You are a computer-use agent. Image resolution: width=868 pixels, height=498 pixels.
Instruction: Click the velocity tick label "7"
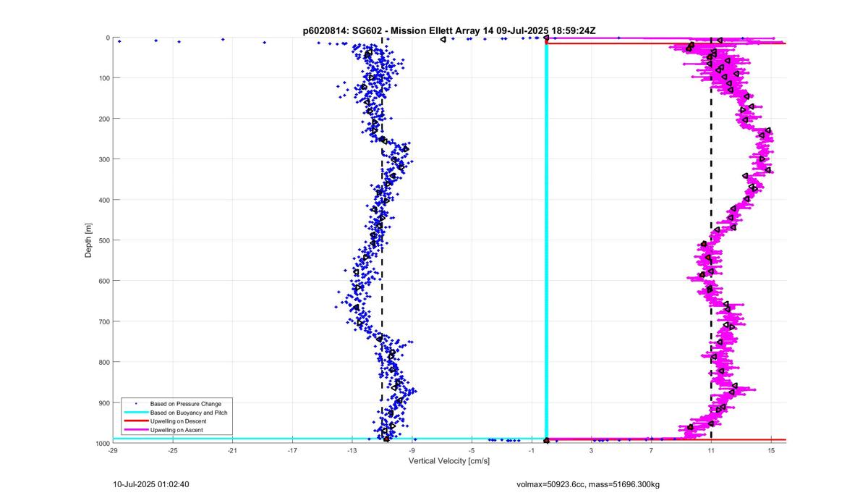pos(651,450)
